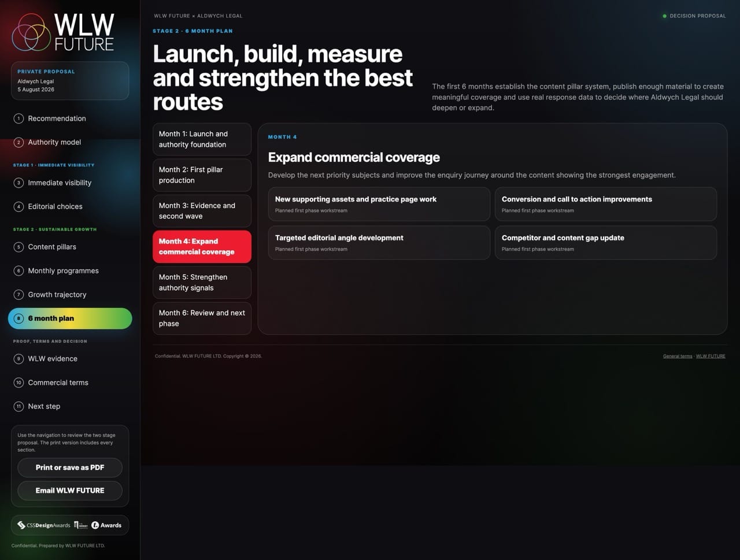Open the Content pillars section

click(70, 247)
